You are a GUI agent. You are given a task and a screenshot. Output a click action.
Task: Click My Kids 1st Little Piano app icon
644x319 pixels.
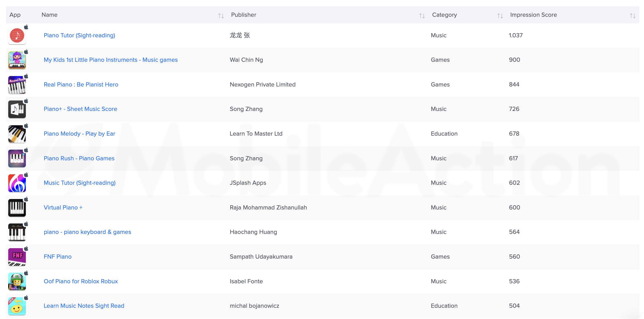tap(17, 60)
